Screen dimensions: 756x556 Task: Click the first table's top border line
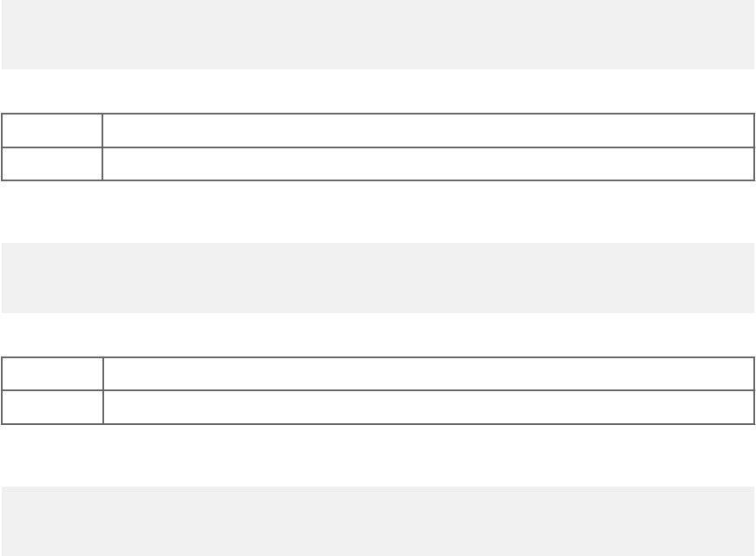point(378,114)
